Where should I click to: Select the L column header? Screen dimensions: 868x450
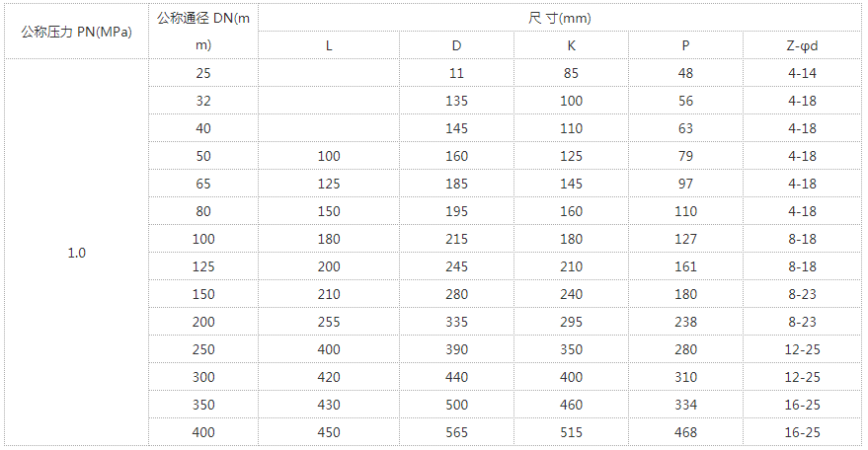pos(329,44)
